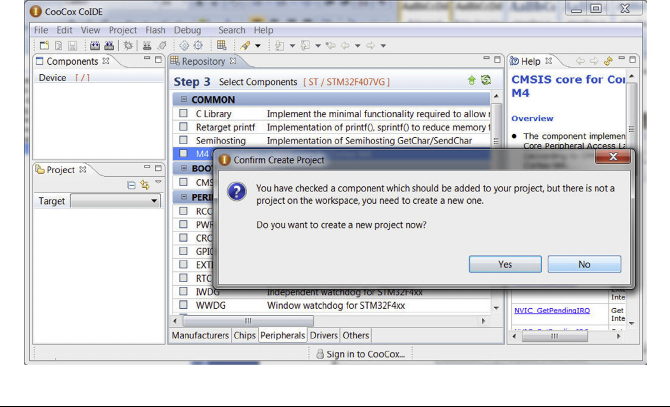670x407 pixels.
Task: Check the WWDG watchdog checkbox
Action: (x=183, y=305)
